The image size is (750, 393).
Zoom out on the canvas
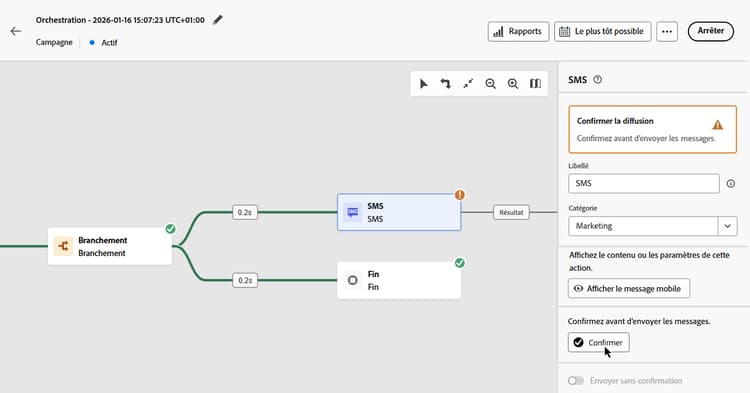tap(490, 84)
